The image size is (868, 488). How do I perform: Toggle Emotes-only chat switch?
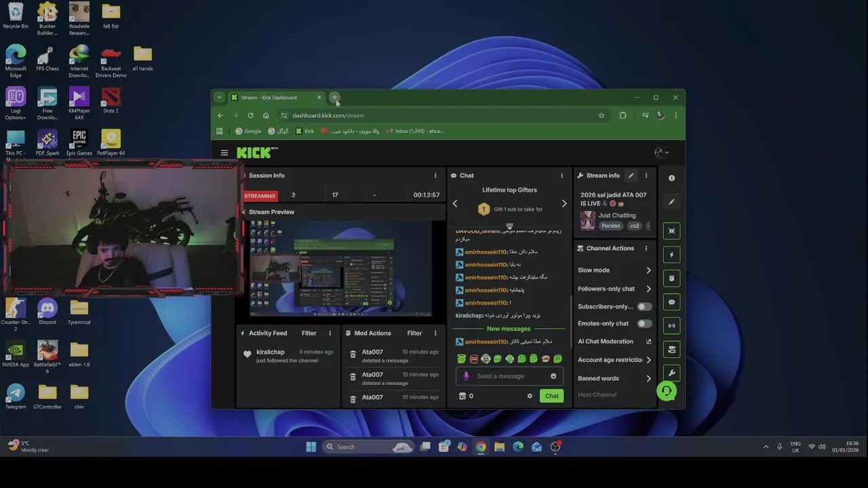(644, 324)
